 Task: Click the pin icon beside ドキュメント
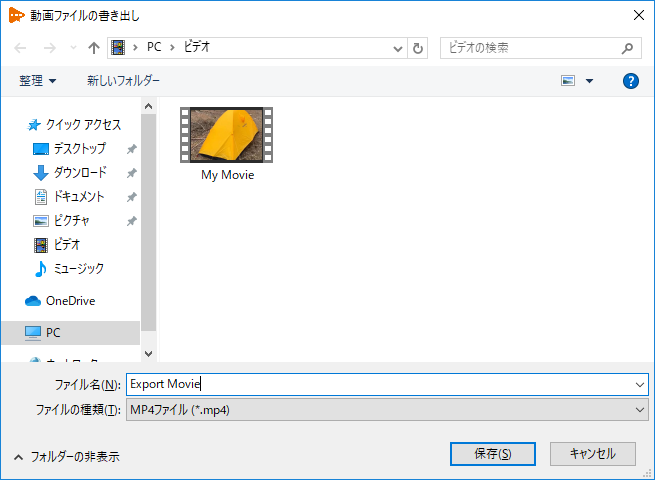point(132,197)
